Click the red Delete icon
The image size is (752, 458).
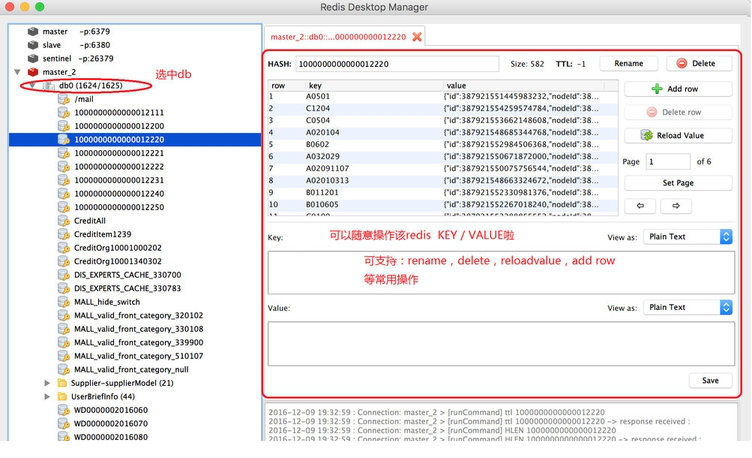tap(682, 63)
